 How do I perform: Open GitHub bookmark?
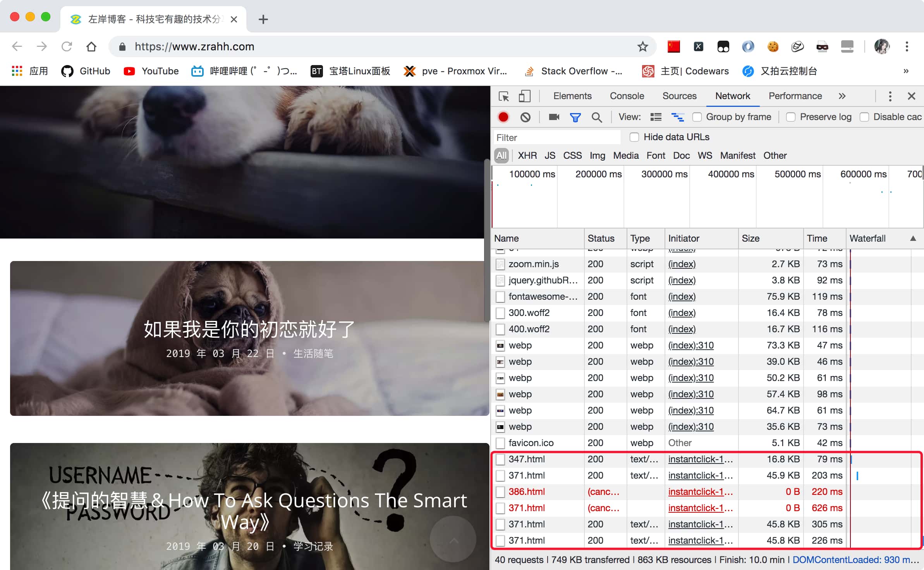[86, 71]
